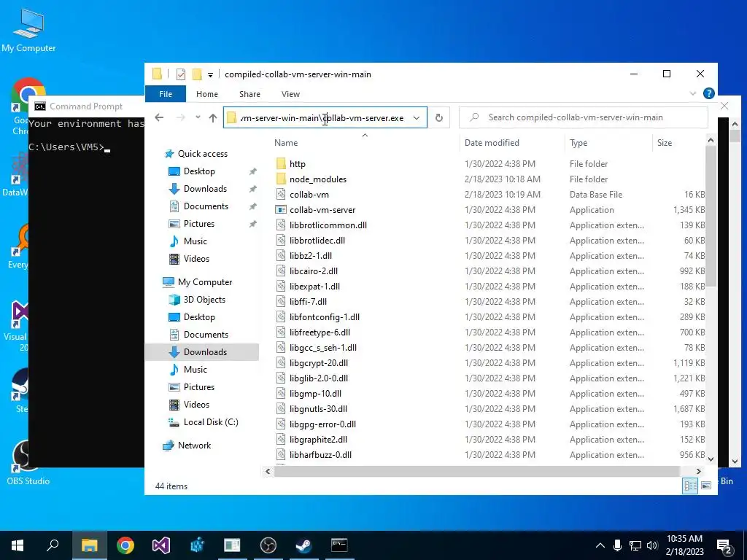Open Local Disk (C:) in navigation pane
This screenshot has height=560, width=747.
tap(211, 422)
